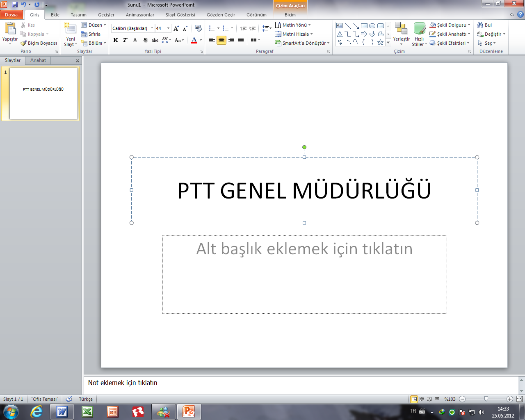Open the font size 44 dropdown
The image size is (525, 420).
168,28
